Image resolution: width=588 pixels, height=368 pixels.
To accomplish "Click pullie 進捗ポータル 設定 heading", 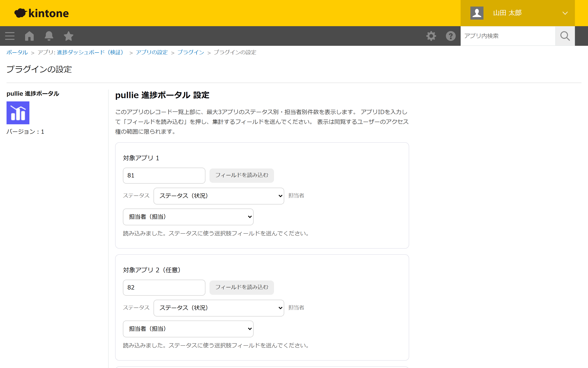I will pos(162,95).
